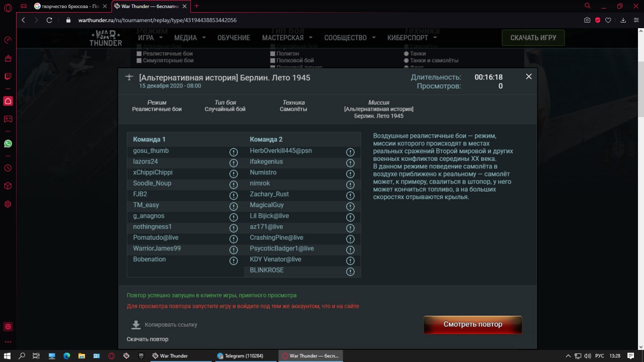Open the КИБЕРСПОРТ dropdown
This screenshot has height=362, width=644.
pos(412,38)
